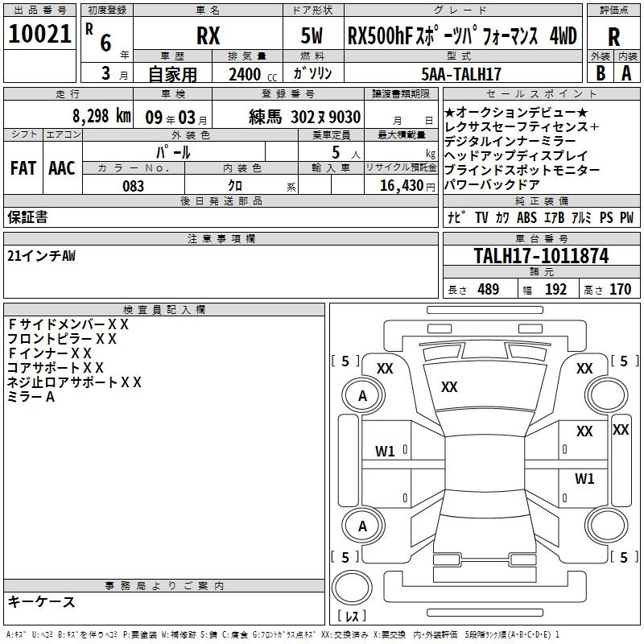Click the sales point ブラインドスポットモニター
The image size is (644, 644).
[x=522, y=170]
